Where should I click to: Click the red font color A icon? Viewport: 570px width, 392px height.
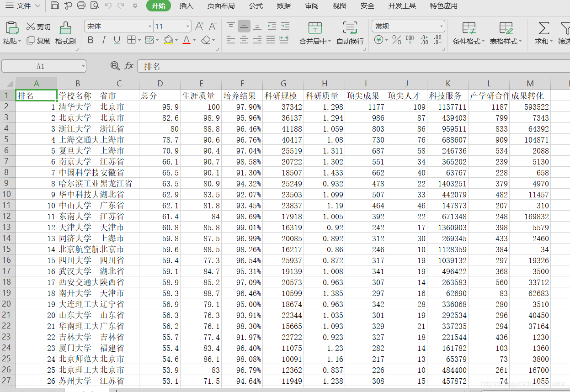186,40
